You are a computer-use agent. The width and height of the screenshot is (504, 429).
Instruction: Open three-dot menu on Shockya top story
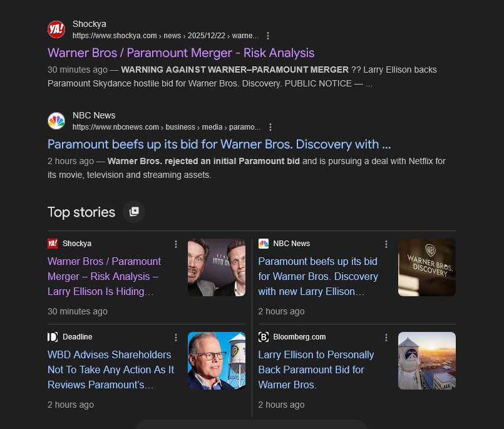coord(176,244)
